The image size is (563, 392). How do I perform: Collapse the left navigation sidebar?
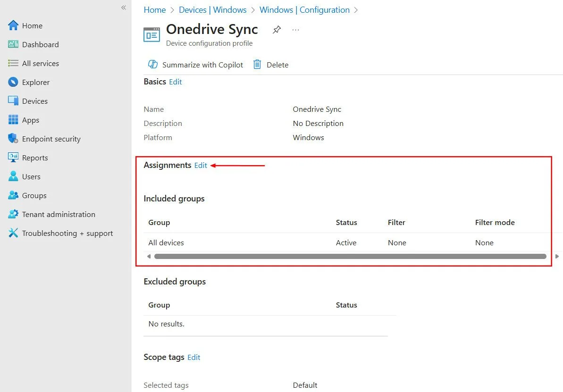(124, 8)
